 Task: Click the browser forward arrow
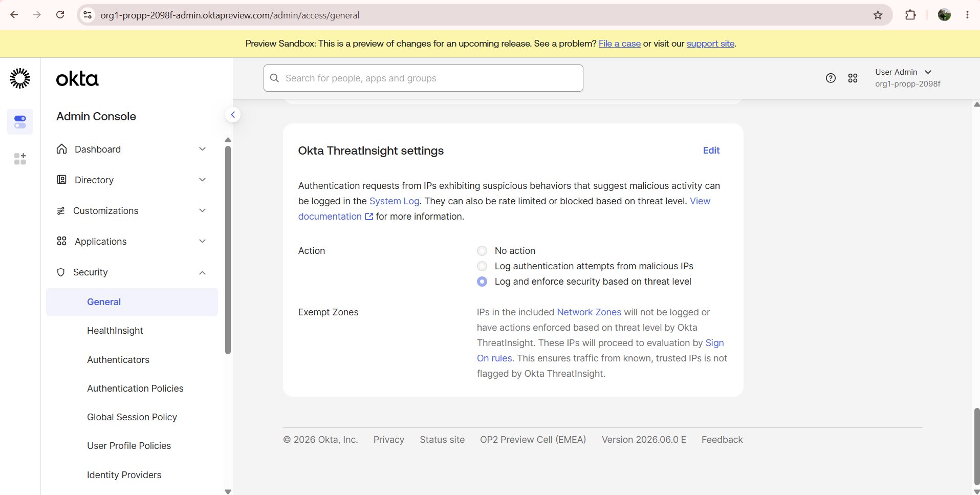pos(37,15)
